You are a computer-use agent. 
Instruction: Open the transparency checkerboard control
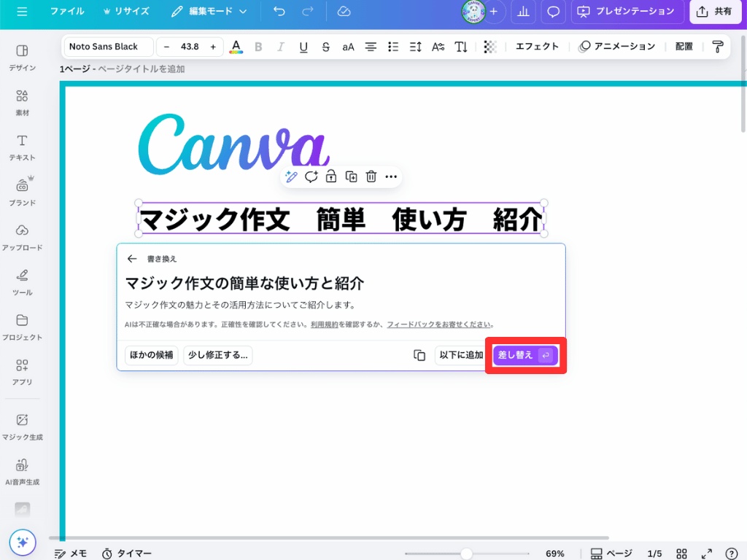coord(490,47)
